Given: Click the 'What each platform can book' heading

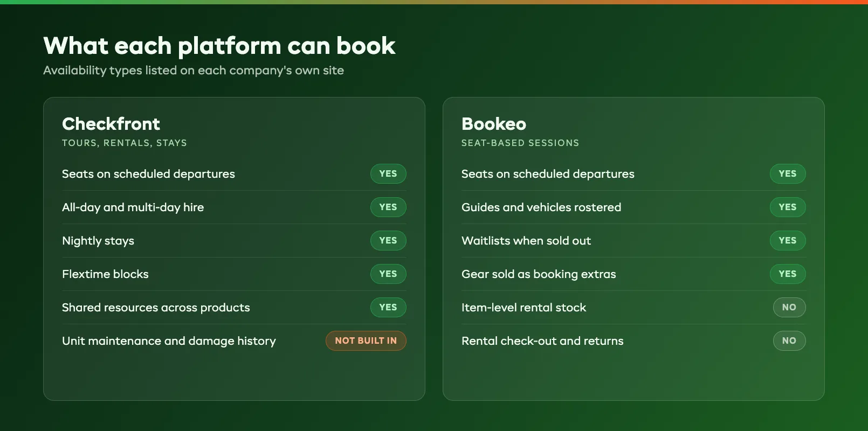Looking at the screenshot, I should point(219,46).
